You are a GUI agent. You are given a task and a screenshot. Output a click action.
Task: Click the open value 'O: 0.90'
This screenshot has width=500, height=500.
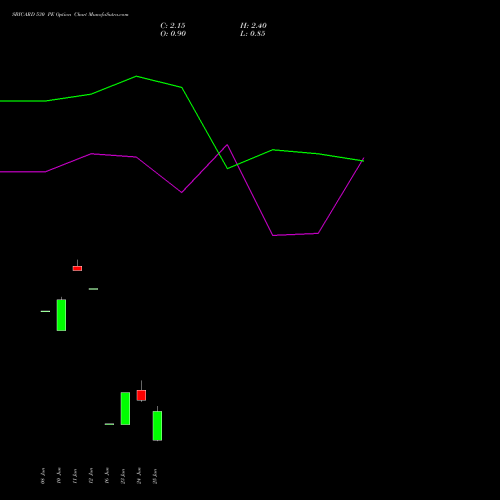tap(173, 34)
